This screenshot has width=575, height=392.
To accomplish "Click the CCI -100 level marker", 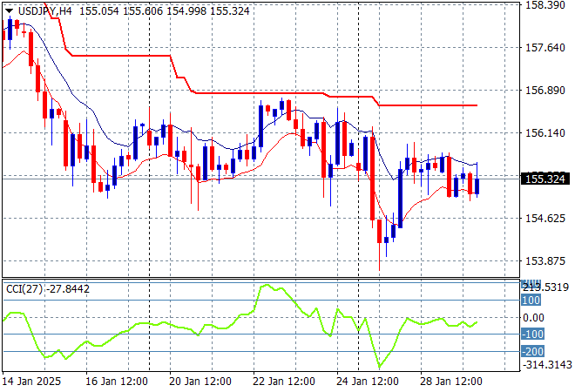I will (x=531, y=335).
